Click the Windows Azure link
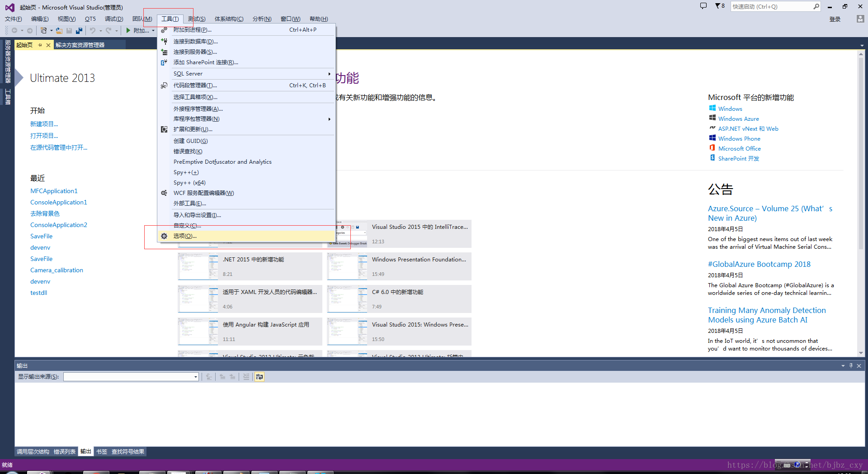Image resolution: width=868 pixels, height=474 pixels. [x=739, y=118]
